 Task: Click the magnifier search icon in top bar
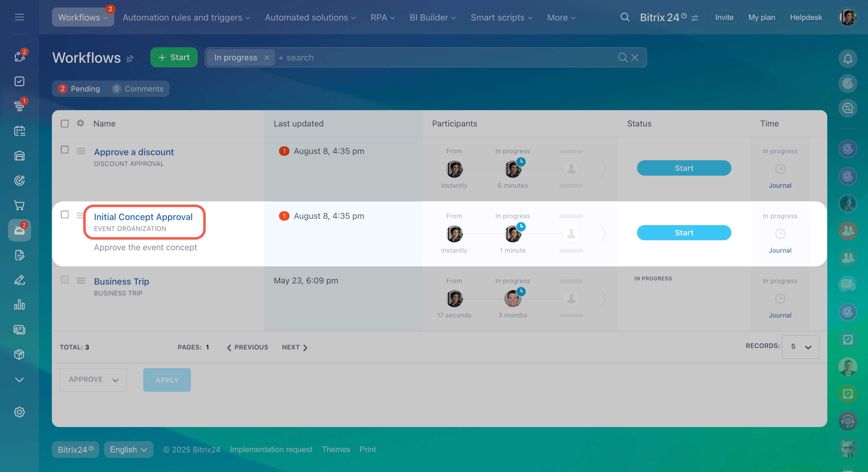point(625,17)
